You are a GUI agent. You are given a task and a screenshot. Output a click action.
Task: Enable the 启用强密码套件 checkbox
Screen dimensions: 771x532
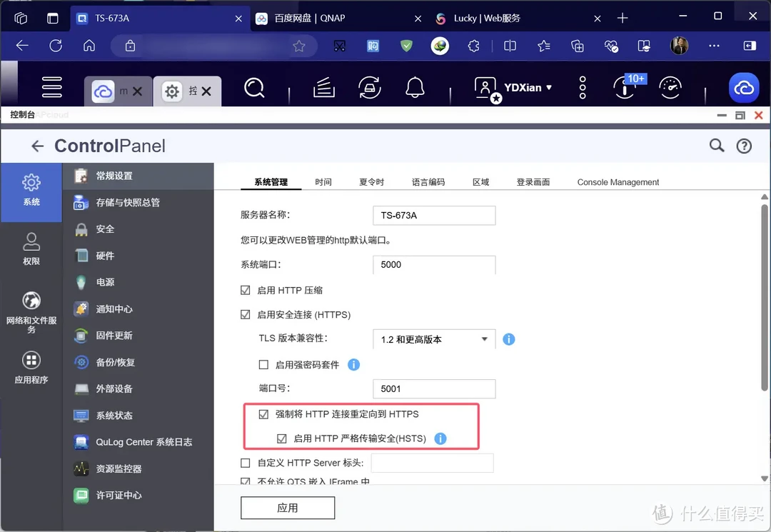click(x=264, y=364)
